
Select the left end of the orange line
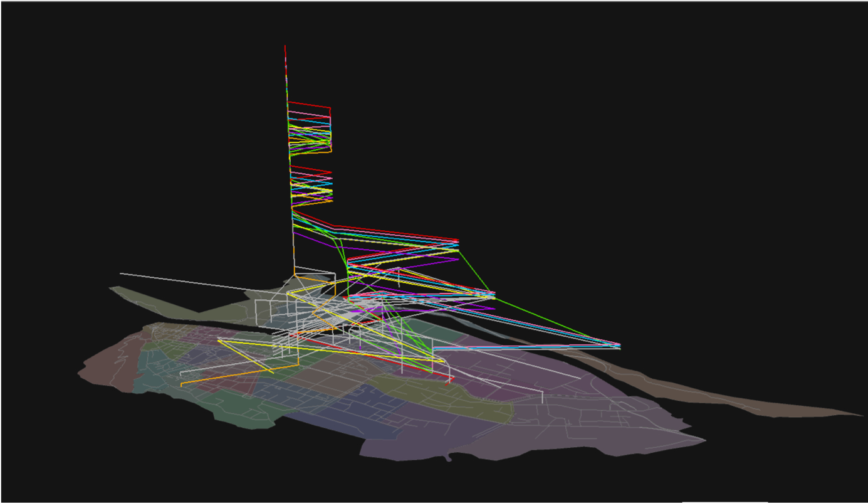[x=182, y=384]
